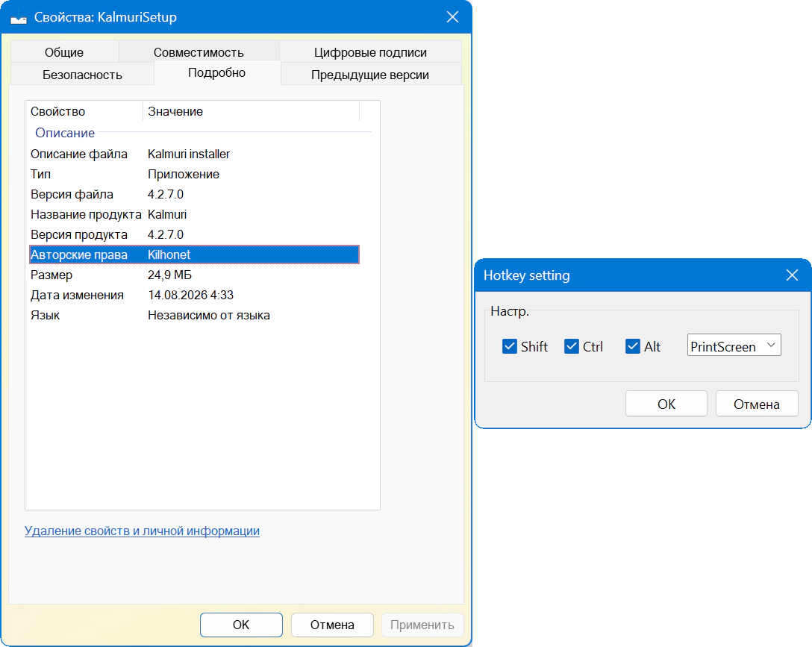Screen dimensions: 812x647
Task: Select the Описание файла row
Action: [x=194, y=154]
